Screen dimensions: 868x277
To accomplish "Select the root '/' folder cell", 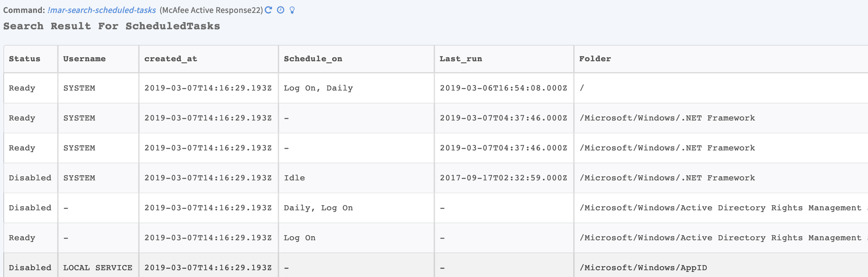I will (x=582, y=88).
